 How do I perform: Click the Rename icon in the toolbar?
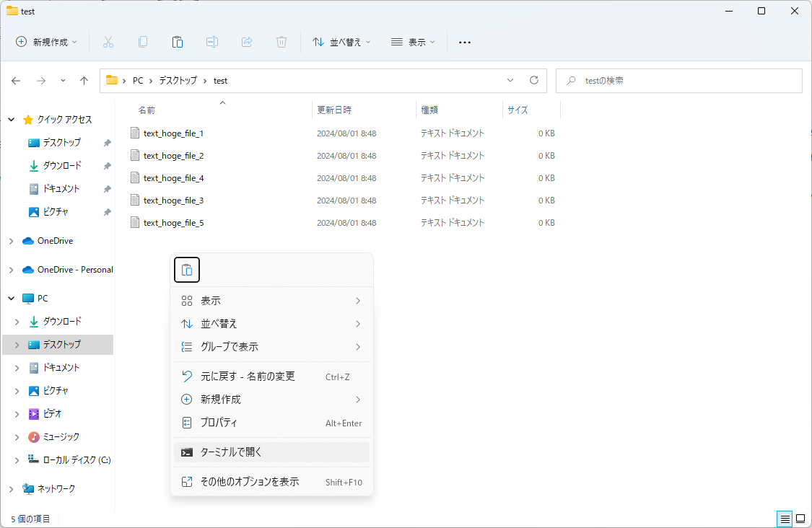(x=212, y=42)
